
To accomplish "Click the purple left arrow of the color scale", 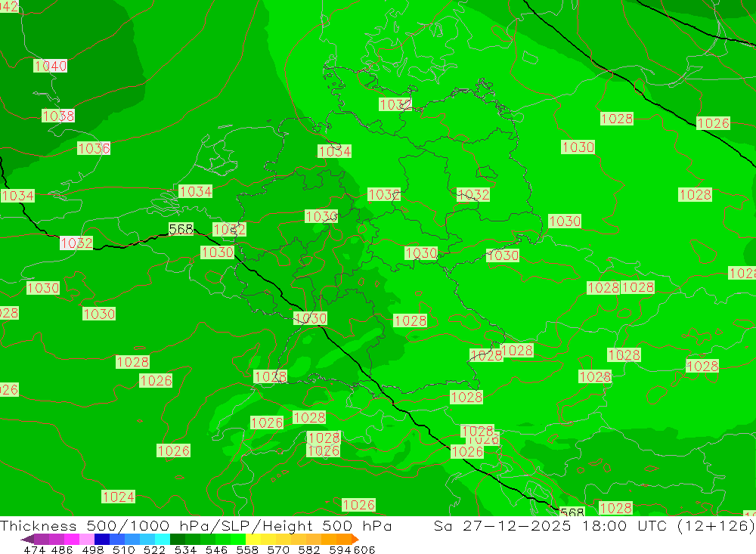I will 27,539.
